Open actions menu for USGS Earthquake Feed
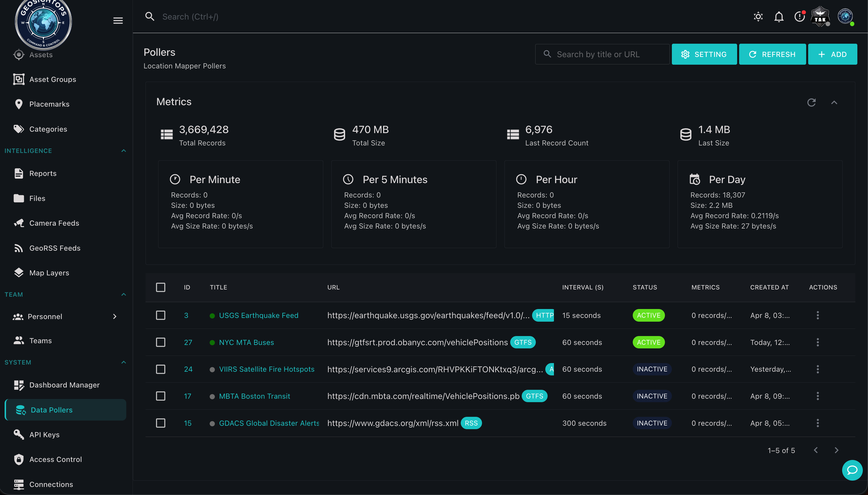This screenshot has height=495, width=868. 818,315
